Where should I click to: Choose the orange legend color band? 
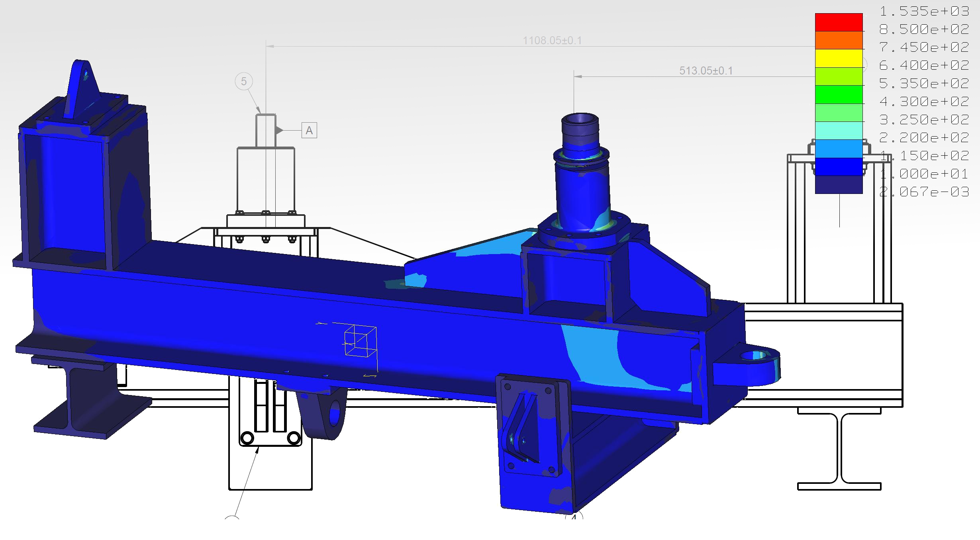[839, 40]
